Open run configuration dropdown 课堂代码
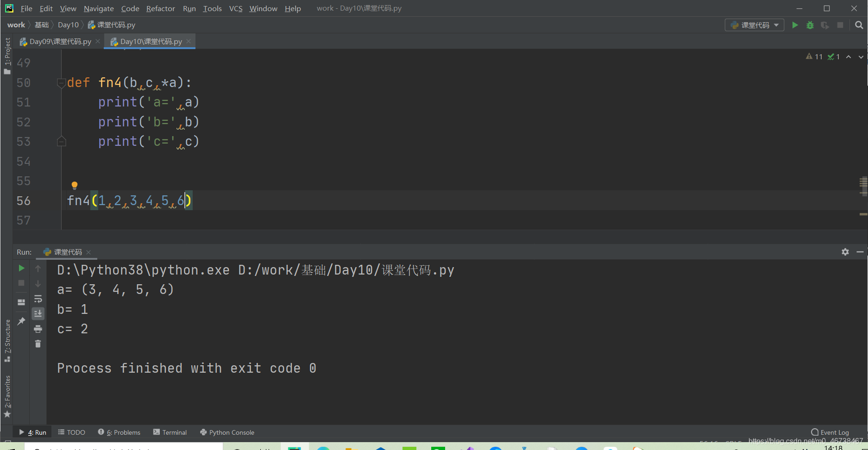 click(755, 25)
